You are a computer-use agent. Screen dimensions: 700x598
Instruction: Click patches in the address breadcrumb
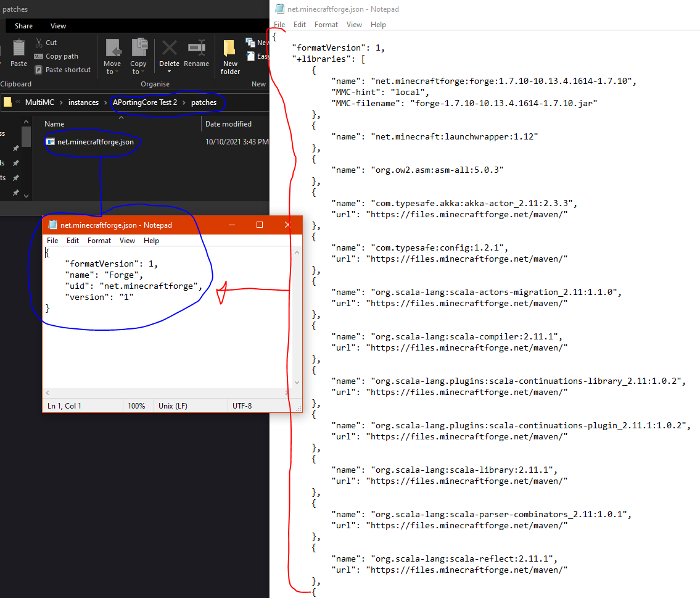pos(204,102)
